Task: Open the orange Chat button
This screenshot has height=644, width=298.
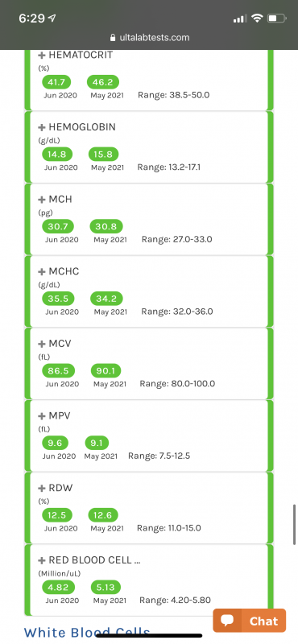Action: pos(249,621)
